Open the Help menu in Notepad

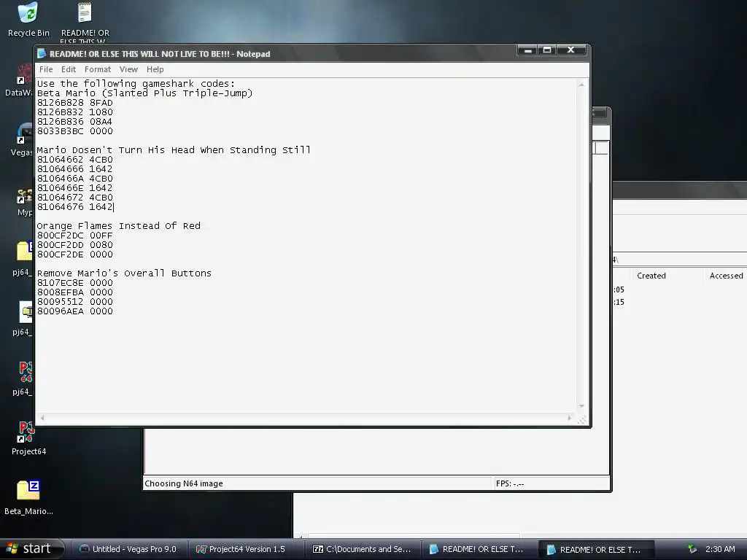(155, 69)
